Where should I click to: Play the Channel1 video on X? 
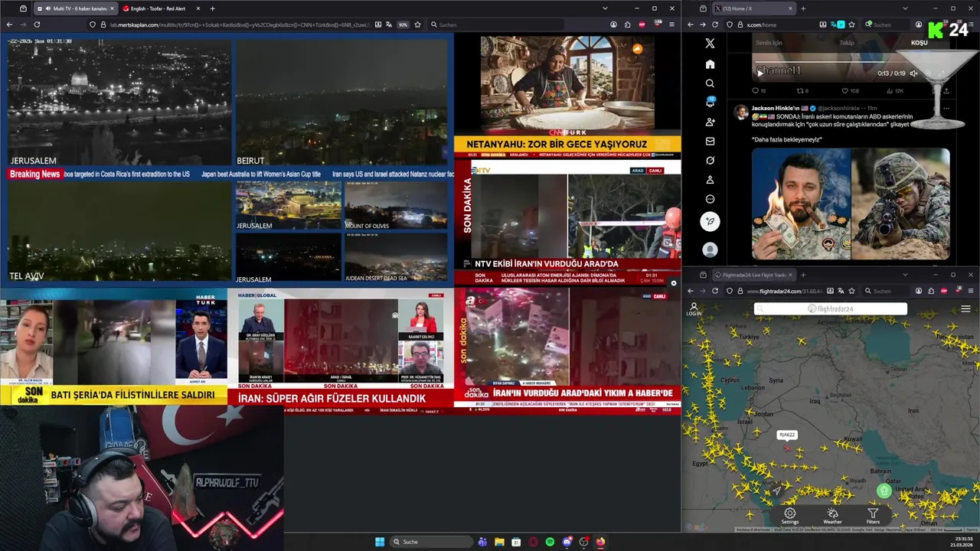[x=759, y=73]
